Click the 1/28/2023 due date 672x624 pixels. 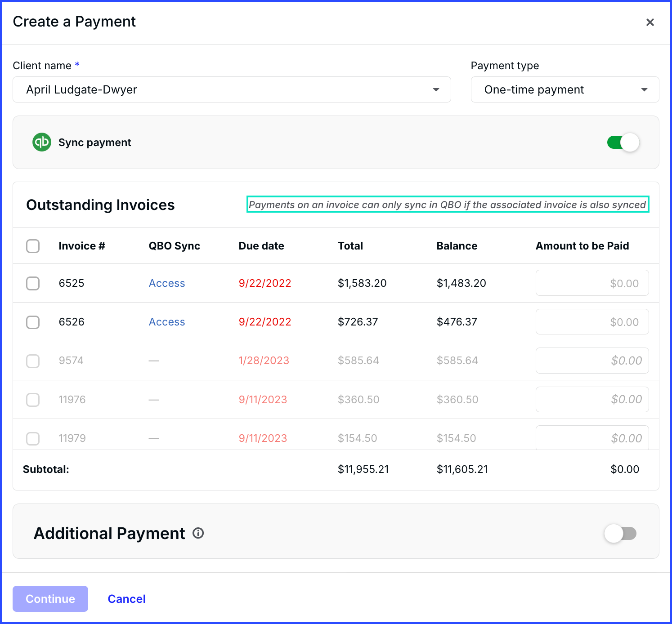click(264, 361)
